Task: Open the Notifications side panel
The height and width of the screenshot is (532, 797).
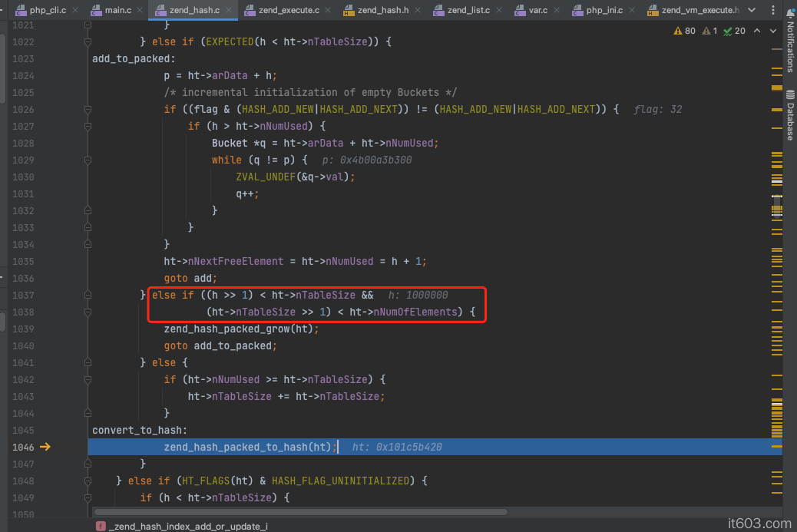Action: point(789,42)
